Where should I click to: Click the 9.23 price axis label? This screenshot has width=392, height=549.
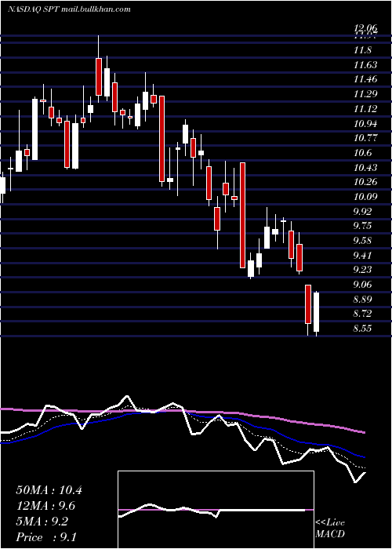(x=362, y=270)
